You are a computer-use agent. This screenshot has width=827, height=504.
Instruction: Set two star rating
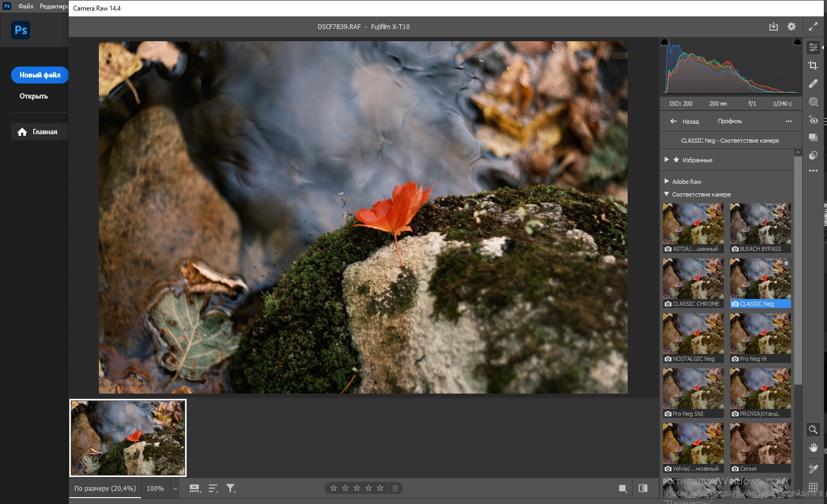[345, 488]
